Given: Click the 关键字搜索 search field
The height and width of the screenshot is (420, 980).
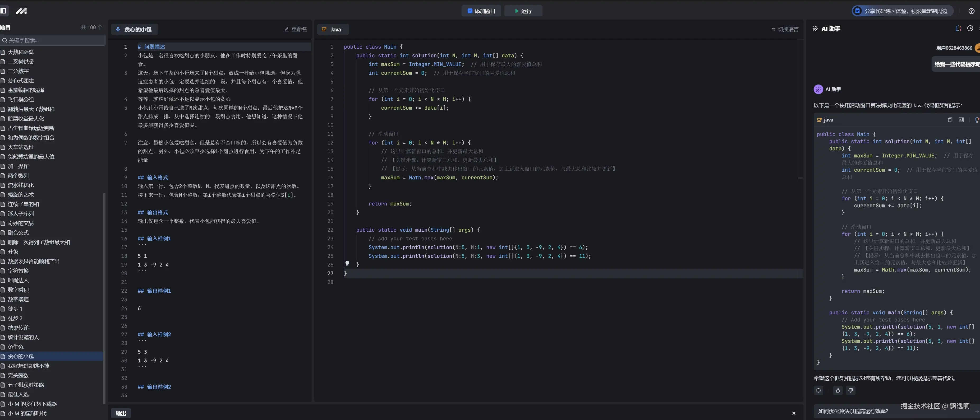Looking at the screenshot, I should point(53,40).
